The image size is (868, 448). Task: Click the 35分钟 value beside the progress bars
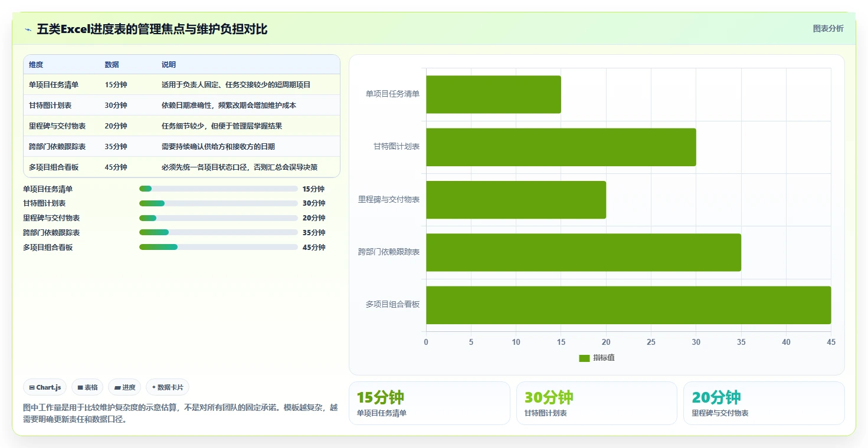click(314, 233)
